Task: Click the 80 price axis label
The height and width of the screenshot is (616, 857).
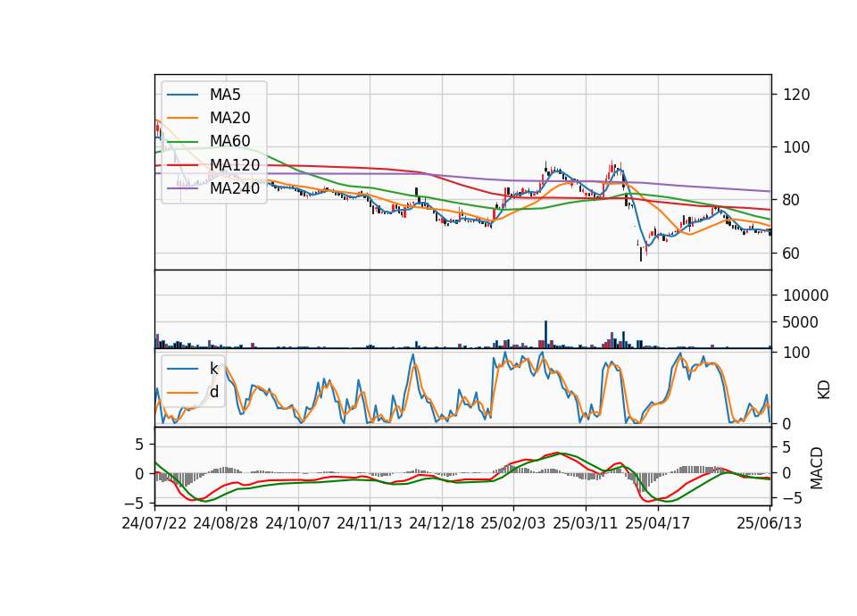Action: 792,201
